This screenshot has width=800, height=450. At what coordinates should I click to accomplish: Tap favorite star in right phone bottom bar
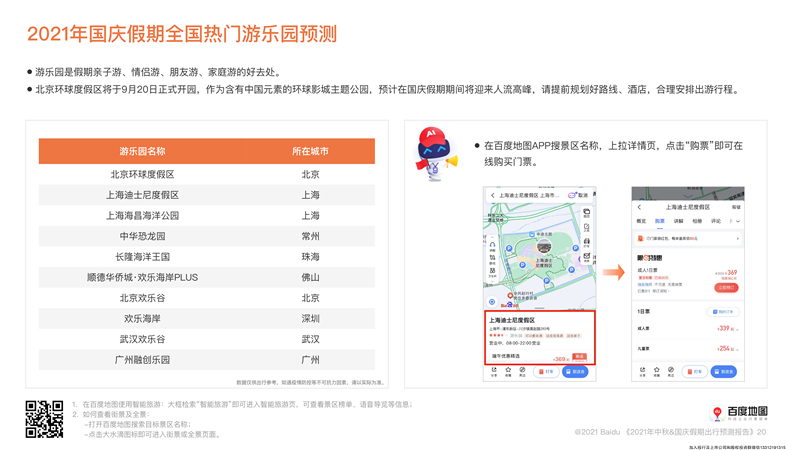(x=657, y=371)
